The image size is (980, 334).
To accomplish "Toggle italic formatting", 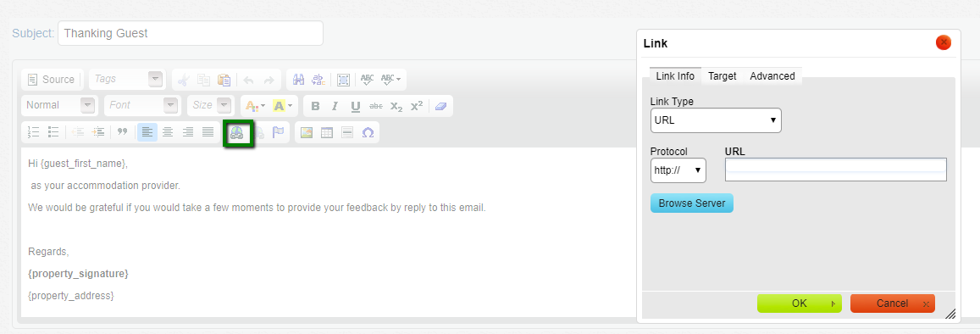I will pos(335,106).
